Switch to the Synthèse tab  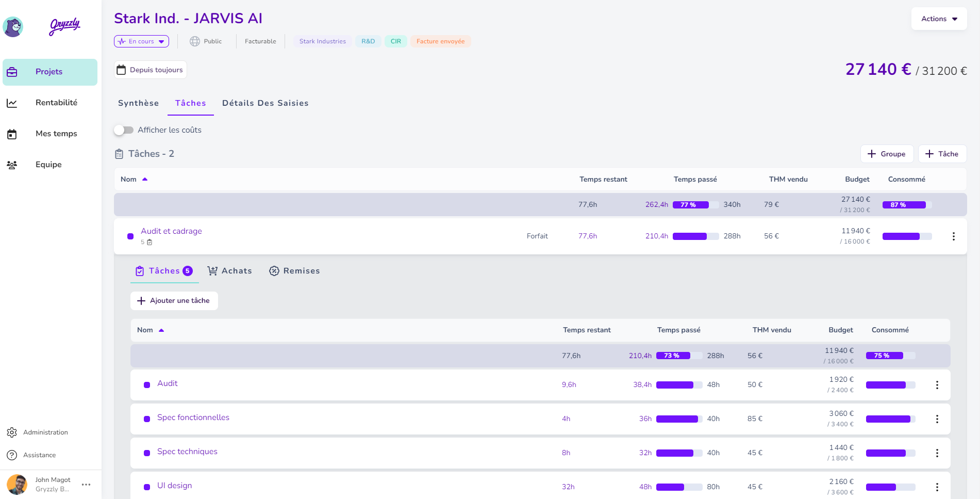tap(138, 103)
